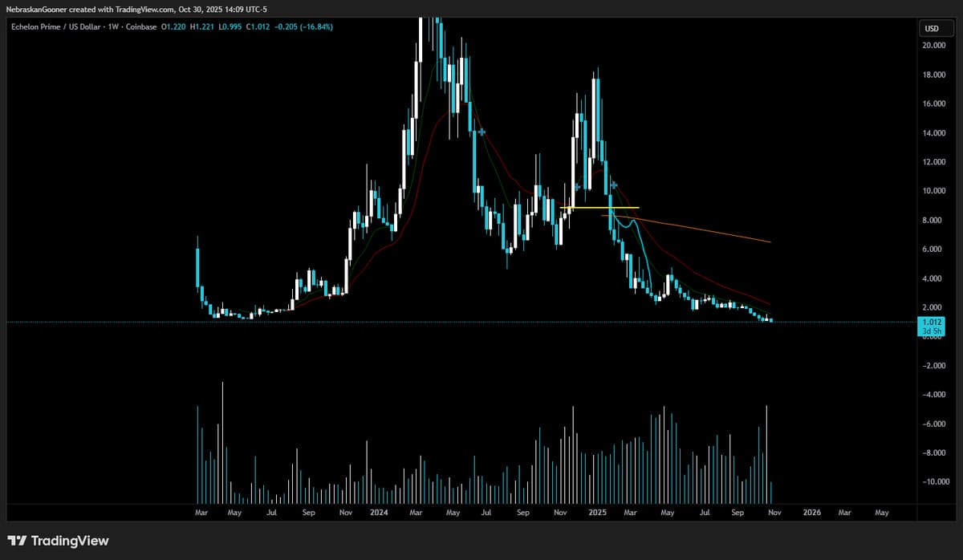
Task: Click the '2025' label on the time axis
Action: (x=598, y=512)
